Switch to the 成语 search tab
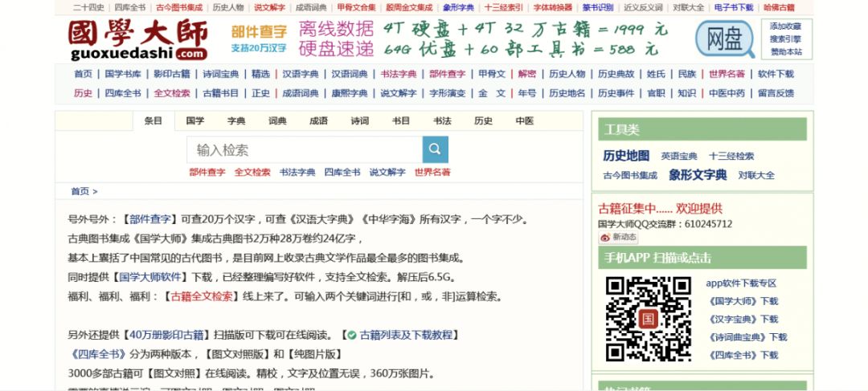The width and height of the screenshot is (868, 391). click(x=318, y=121)
